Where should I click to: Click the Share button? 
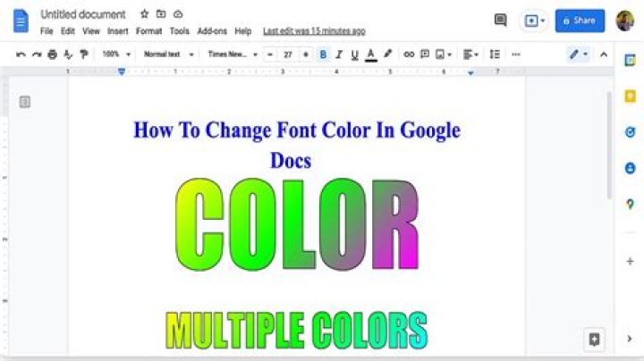point(580,21)
